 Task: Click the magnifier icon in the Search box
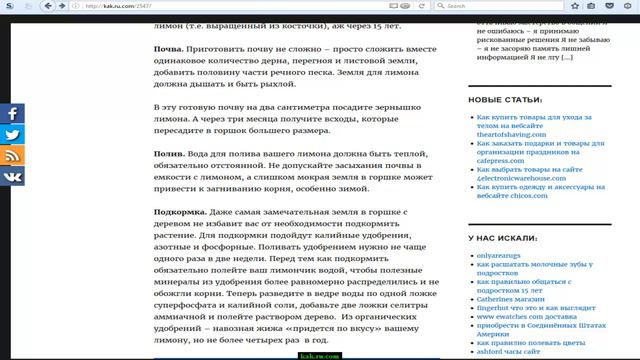point(440,6)
